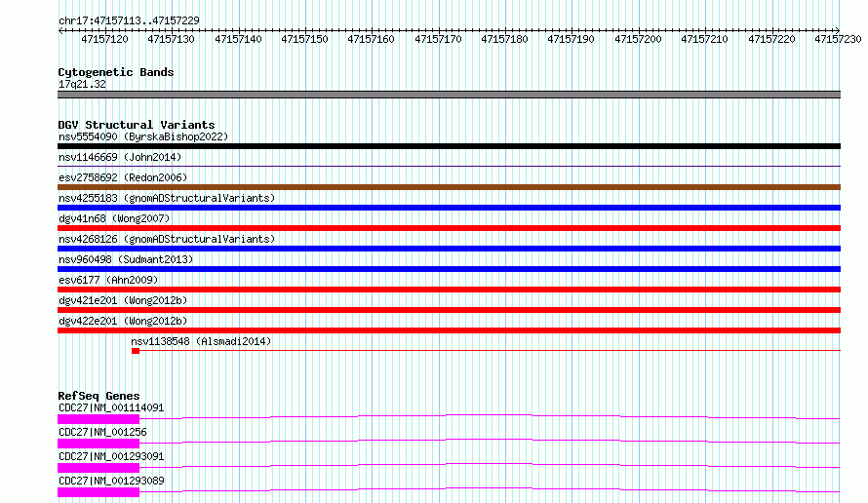Click the blue nsv960498 variant bar

pos(449,269)
